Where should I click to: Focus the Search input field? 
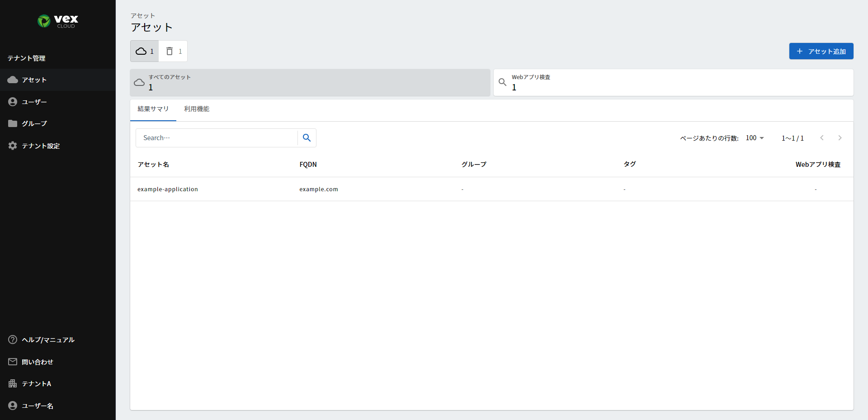217,138
